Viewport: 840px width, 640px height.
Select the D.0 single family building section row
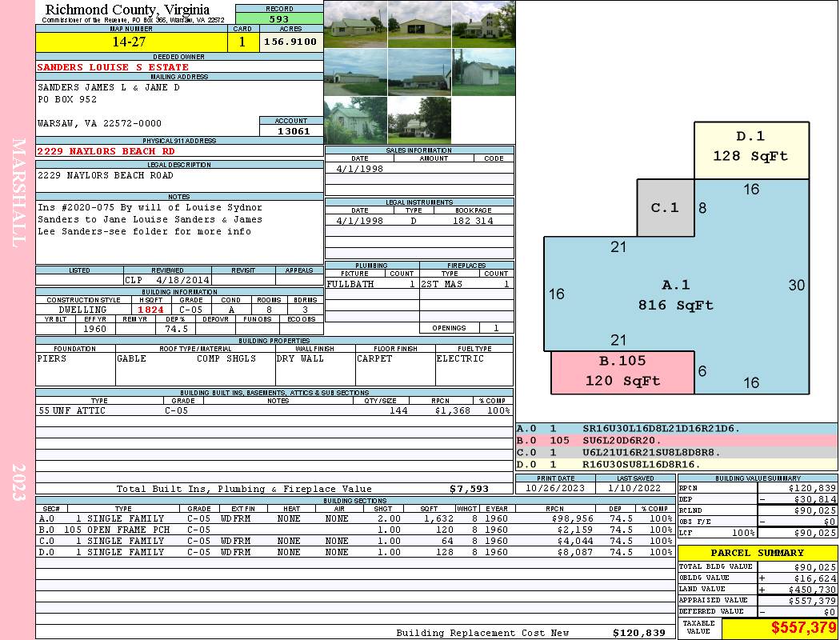tap(352, 552)
